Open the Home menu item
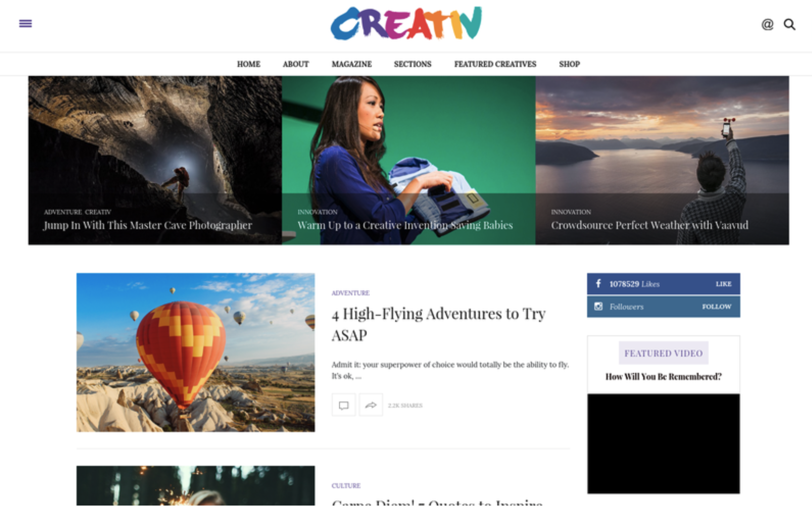 coord(249,64)
